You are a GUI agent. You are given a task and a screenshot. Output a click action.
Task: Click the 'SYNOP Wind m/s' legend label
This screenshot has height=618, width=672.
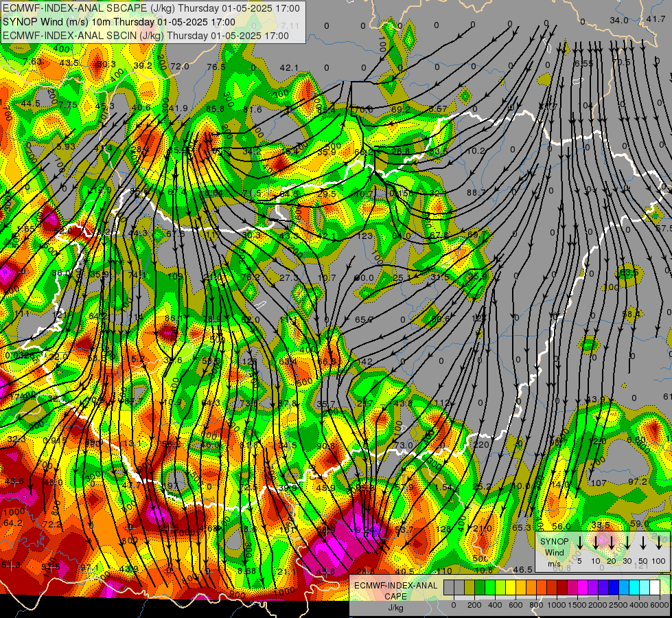click(554, 553)
